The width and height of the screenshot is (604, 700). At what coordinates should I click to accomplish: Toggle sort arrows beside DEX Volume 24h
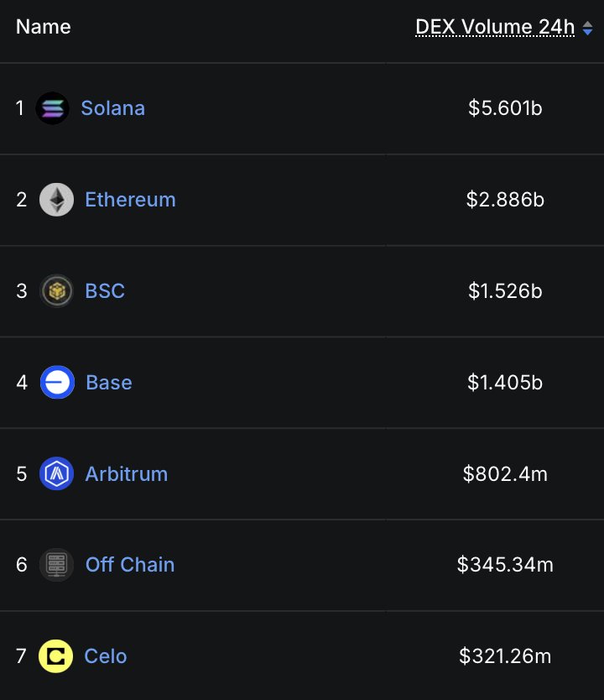pos(587,29)
